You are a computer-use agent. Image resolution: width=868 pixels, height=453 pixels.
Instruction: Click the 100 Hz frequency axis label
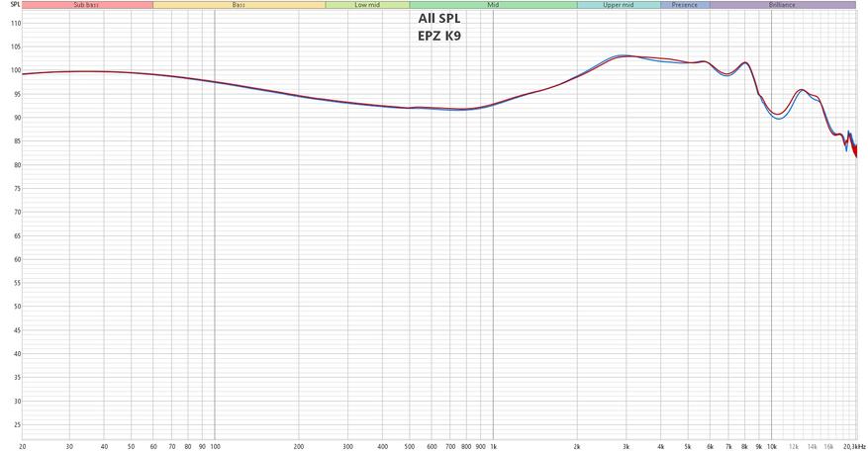point(216,446)
